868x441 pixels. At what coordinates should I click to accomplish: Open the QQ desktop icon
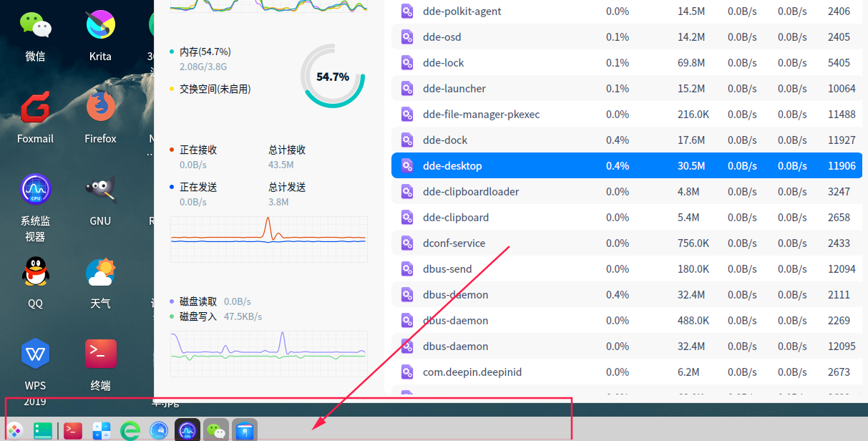coord(35,272)
